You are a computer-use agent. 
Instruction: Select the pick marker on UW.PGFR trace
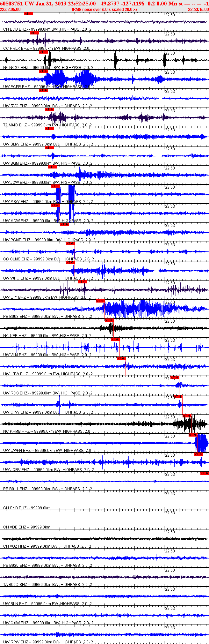[x=44, y=71]
